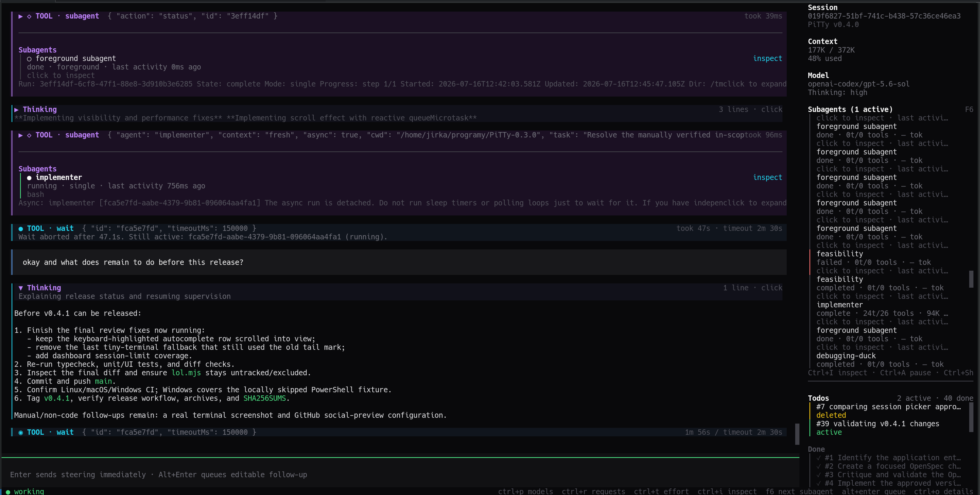
Task: Click the running indicator of the active wait tool
Action: click(x=20, y=433)
